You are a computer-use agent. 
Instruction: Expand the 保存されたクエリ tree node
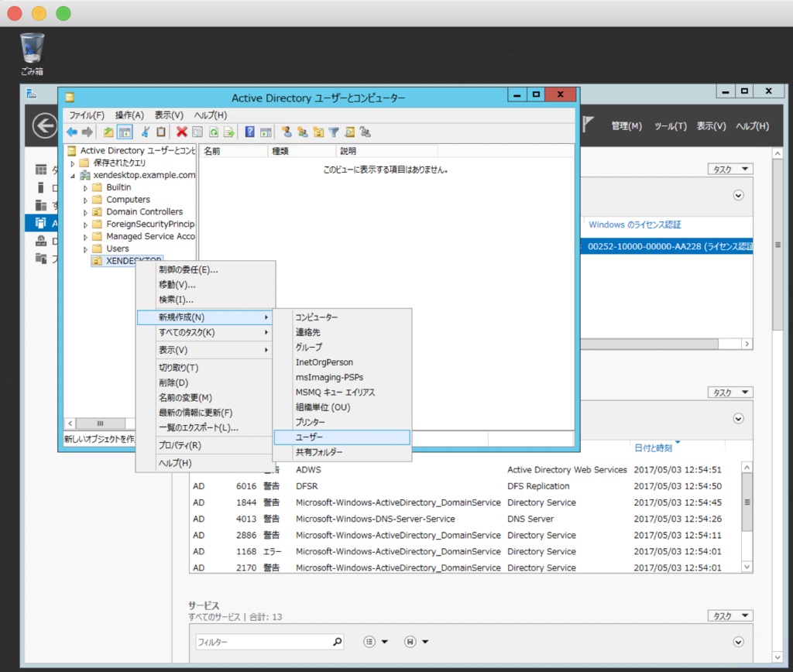(x=73, y=163)
